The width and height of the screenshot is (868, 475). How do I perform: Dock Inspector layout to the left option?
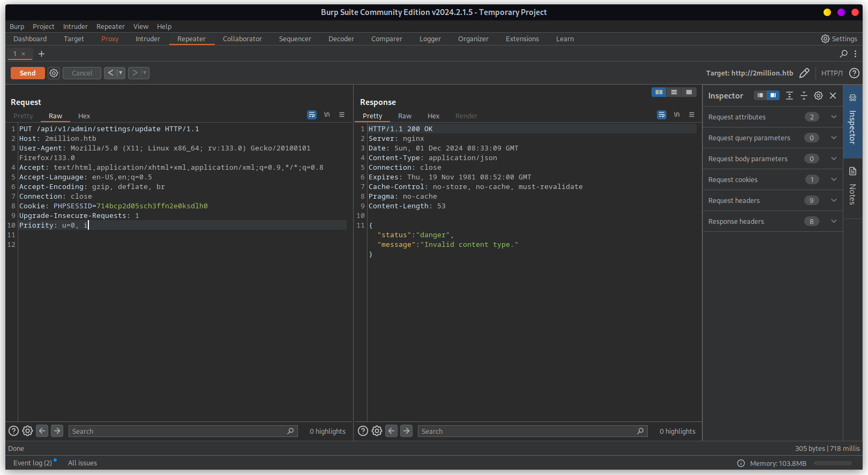[760, 95]
